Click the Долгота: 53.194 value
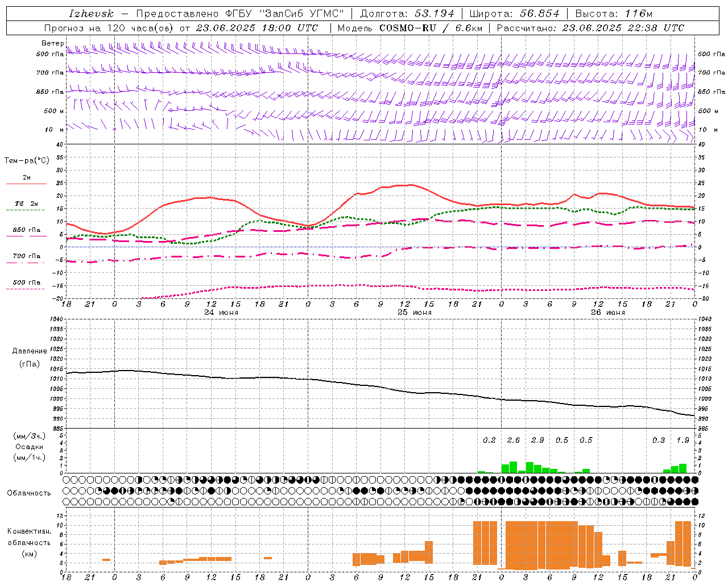The image size is (728, 582). 407,14
